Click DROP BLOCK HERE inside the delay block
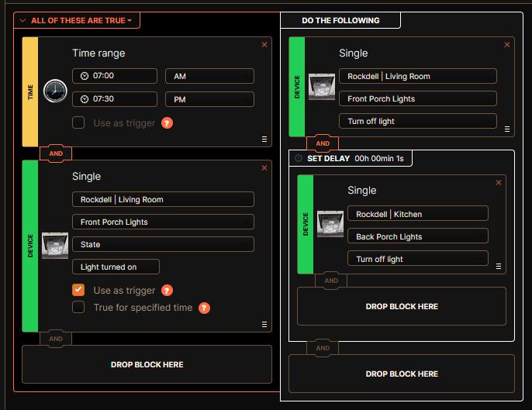This screenshot has height=410, width=532. (402, 307)
